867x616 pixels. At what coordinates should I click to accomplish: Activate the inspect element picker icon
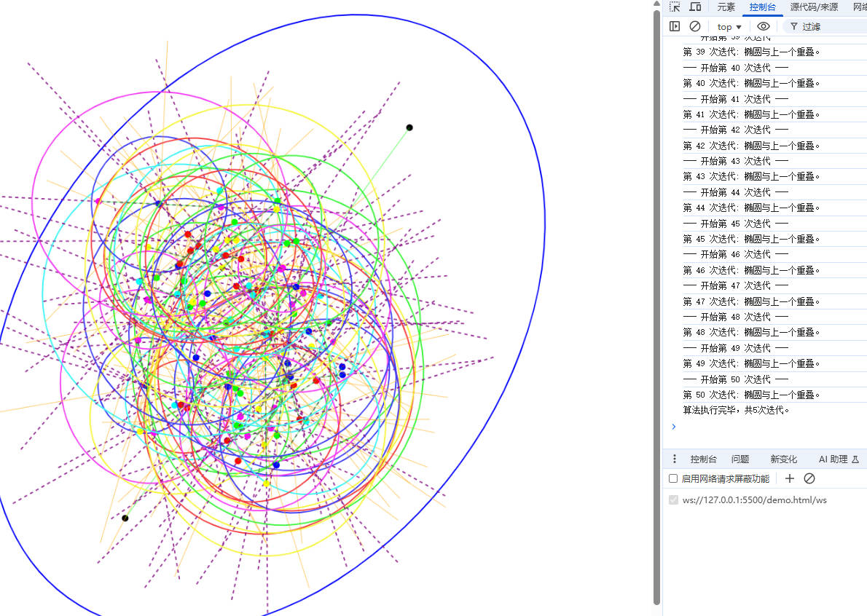(x=675, y=7)
